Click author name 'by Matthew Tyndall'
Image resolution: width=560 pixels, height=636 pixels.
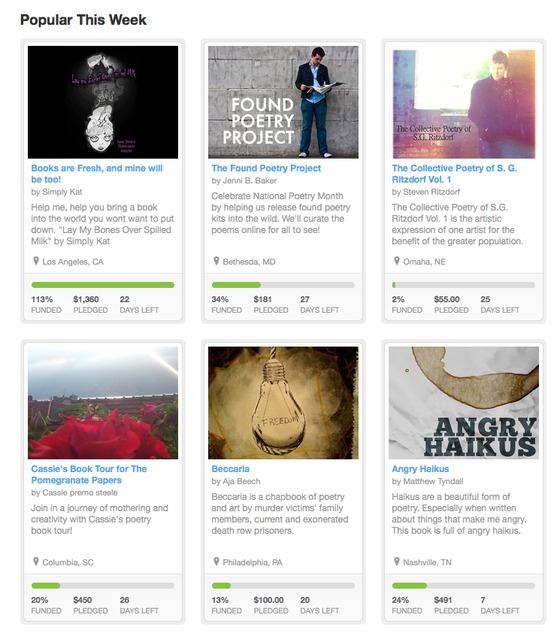(427, 481)
